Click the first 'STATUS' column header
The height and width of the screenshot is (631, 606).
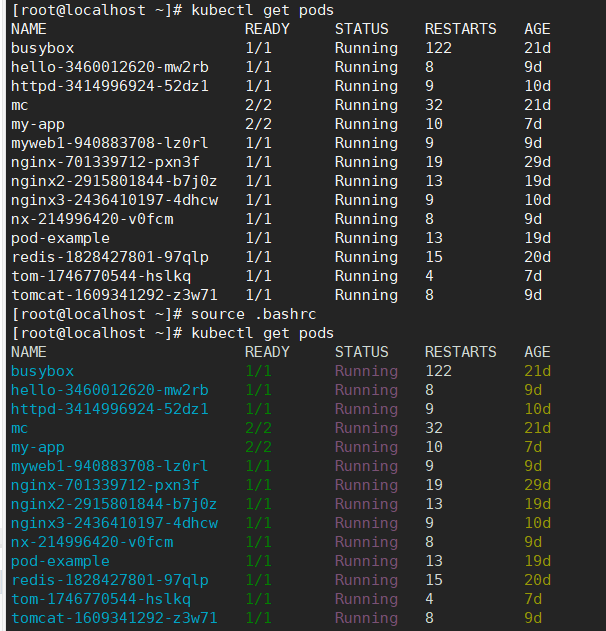tap(362, 29)
